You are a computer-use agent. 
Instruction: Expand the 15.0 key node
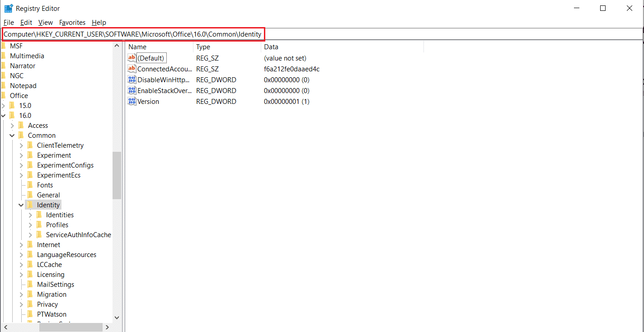[4, 106]
